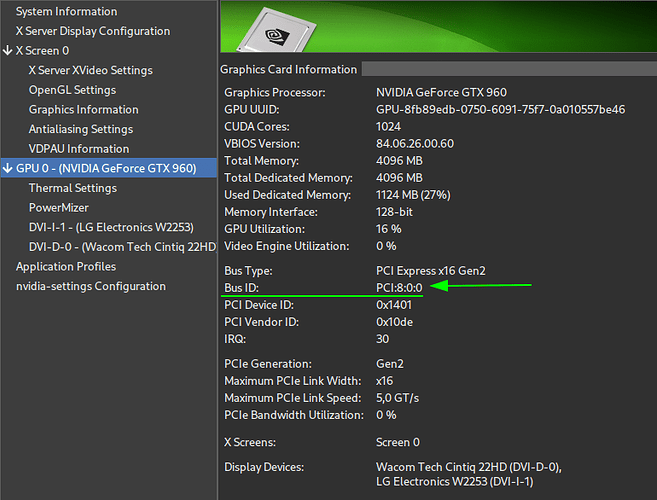Select DVI-D-0 Wacom Tech Cintiq 22HD display
This screenshot has height=500, width=657.
click(122, 247)
